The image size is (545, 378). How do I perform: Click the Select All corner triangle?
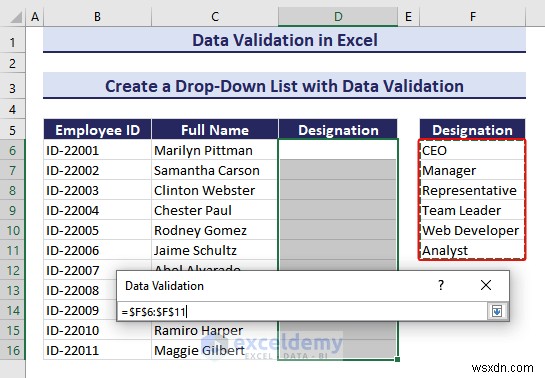pos(16,17)
